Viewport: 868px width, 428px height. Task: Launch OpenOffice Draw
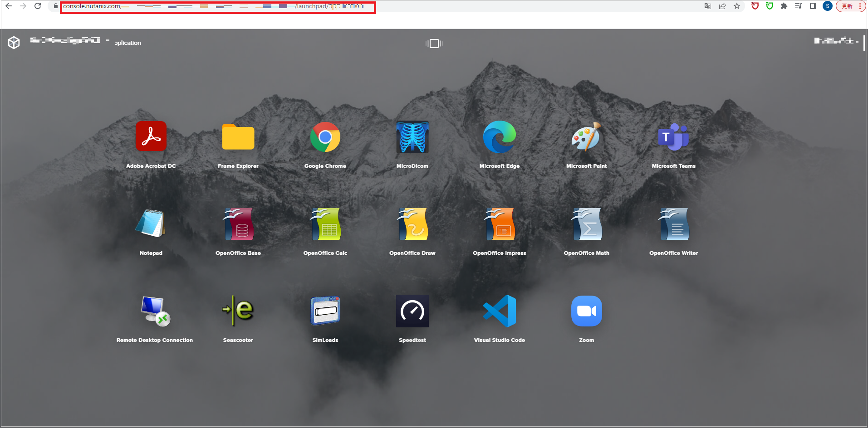(412, 224)
